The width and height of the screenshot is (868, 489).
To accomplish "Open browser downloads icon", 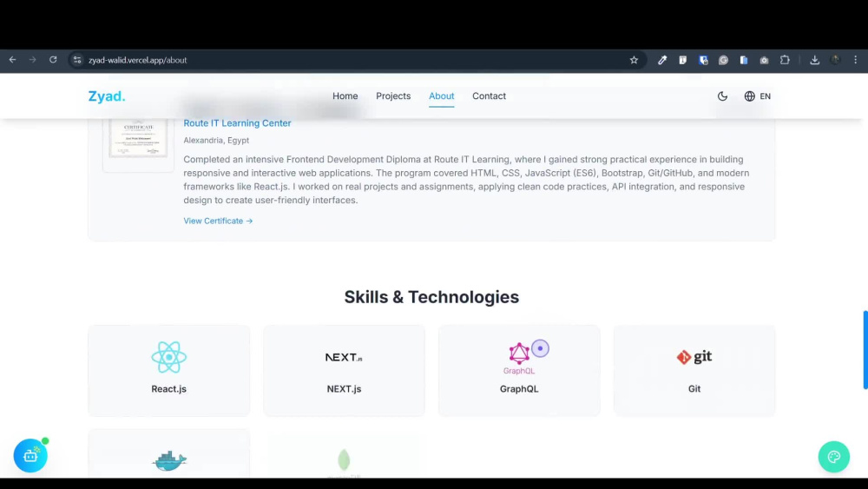I will (814, 60).
